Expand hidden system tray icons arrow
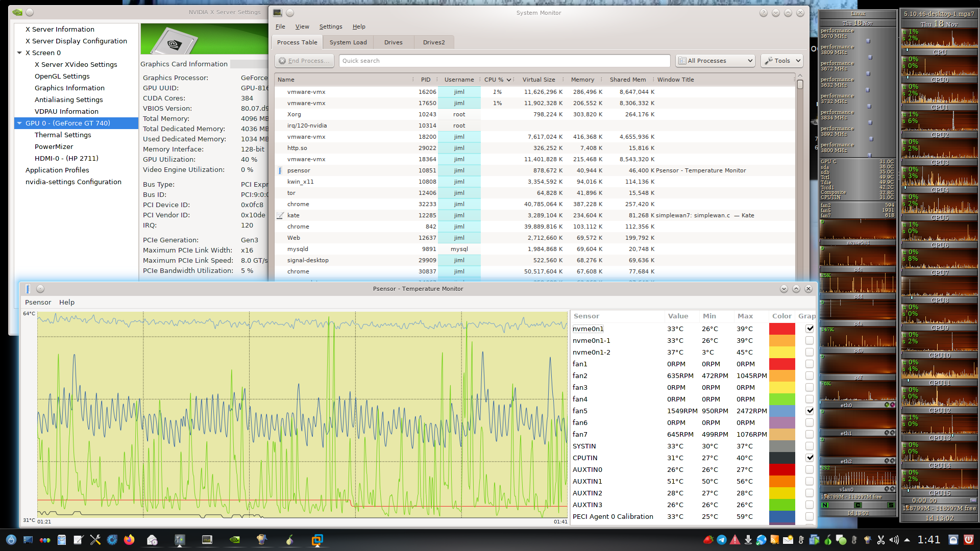 (x=907, y=540)
